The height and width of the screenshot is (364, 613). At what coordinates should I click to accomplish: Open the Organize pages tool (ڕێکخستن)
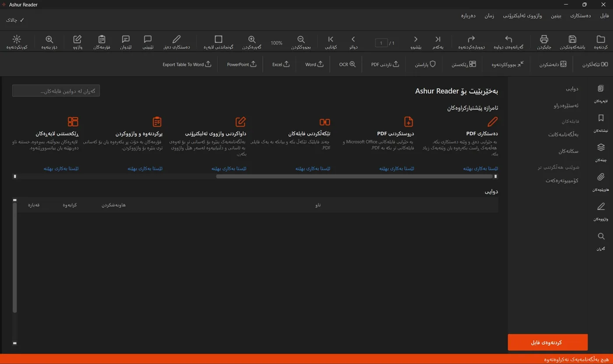pyautogui.click(x=463, y=64)
